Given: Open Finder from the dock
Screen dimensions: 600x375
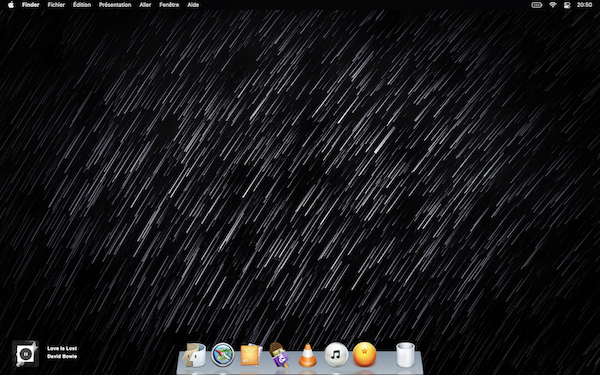Looking at the screenshot, I should 195,355.
